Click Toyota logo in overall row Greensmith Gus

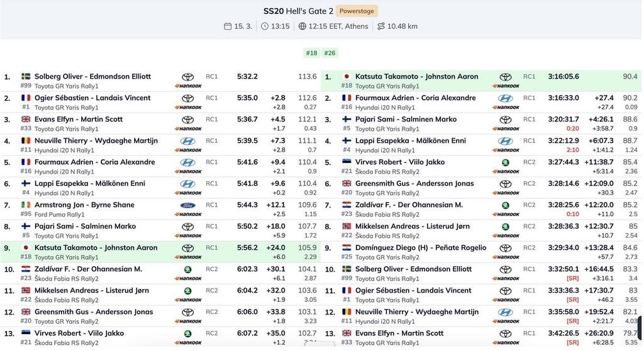click(506, 184)
